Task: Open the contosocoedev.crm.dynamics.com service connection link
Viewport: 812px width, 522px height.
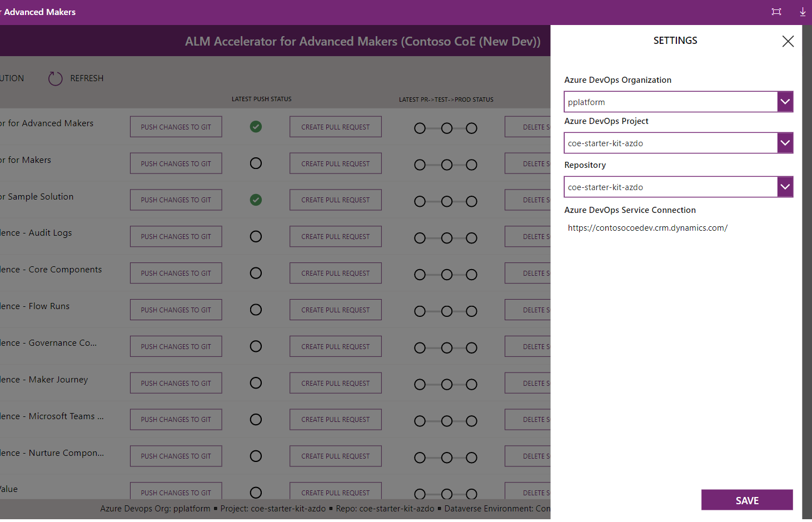Action: click(647, 227)
